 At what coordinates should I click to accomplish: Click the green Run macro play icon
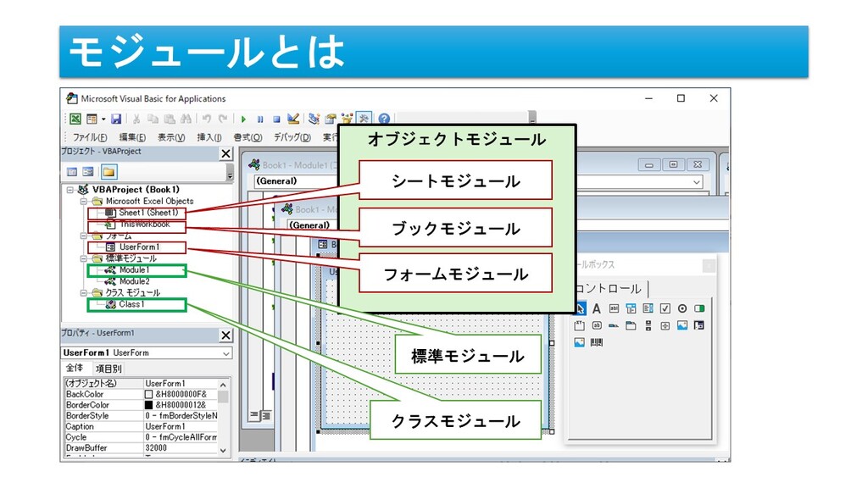pos(243,119)
